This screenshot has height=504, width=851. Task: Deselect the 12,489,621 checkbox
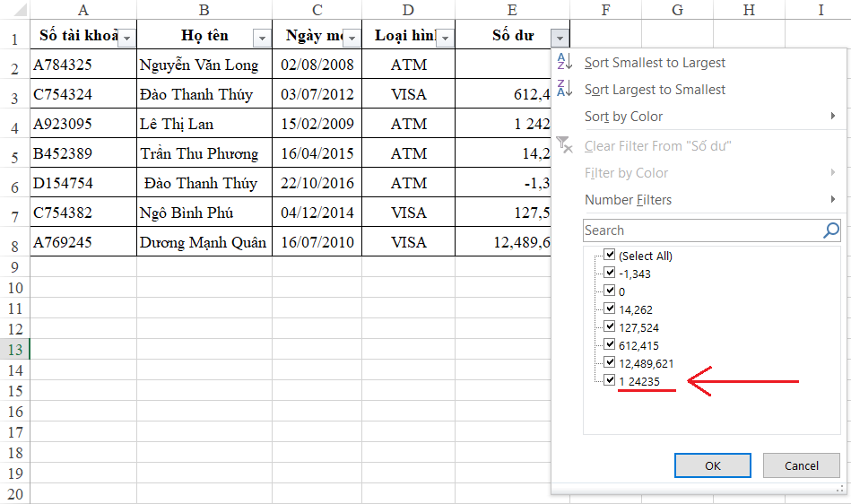point(610,363)
